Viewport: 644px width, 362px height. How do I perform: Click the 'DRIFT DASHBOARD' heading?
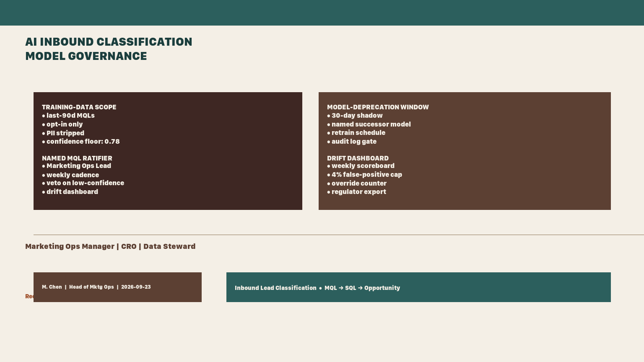tap(358, 158)
